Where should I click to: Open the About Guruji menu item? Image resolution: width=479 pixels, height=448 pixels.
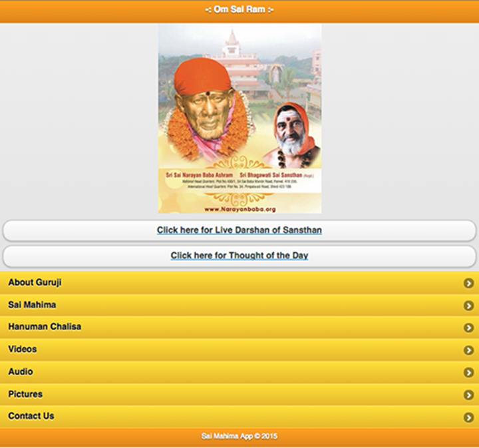click(x=239, y=283)
